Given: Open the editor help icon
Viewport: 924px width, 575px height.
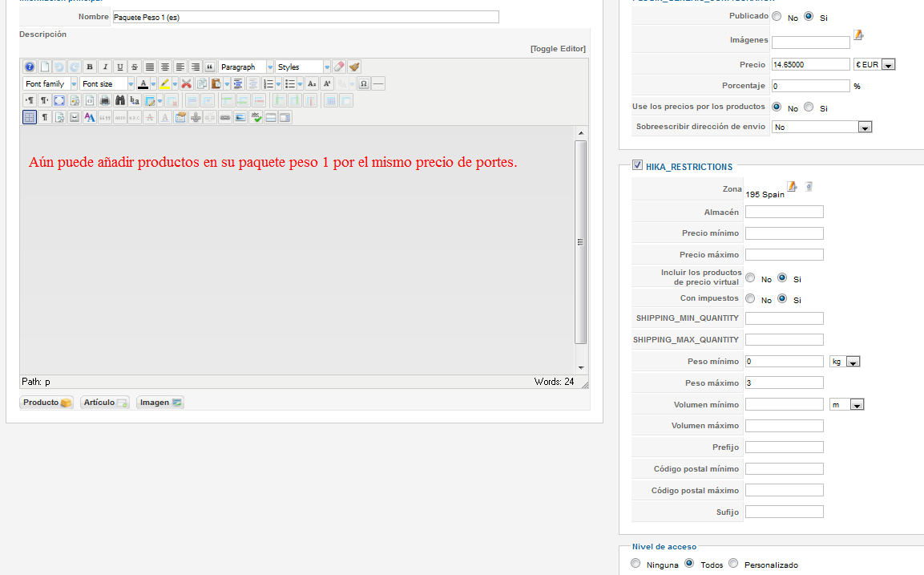Looking at the screenshot, I should [30, 67].
